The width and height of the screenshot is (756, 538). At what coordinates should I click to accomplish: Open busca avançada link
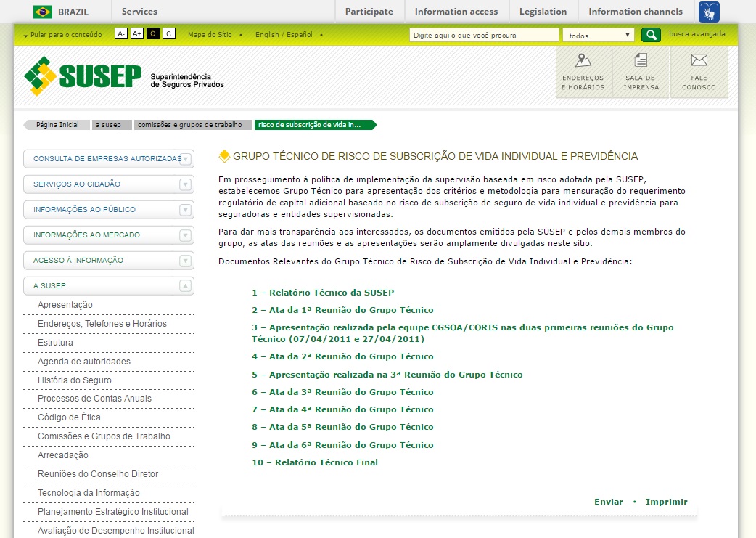(697, 34)
